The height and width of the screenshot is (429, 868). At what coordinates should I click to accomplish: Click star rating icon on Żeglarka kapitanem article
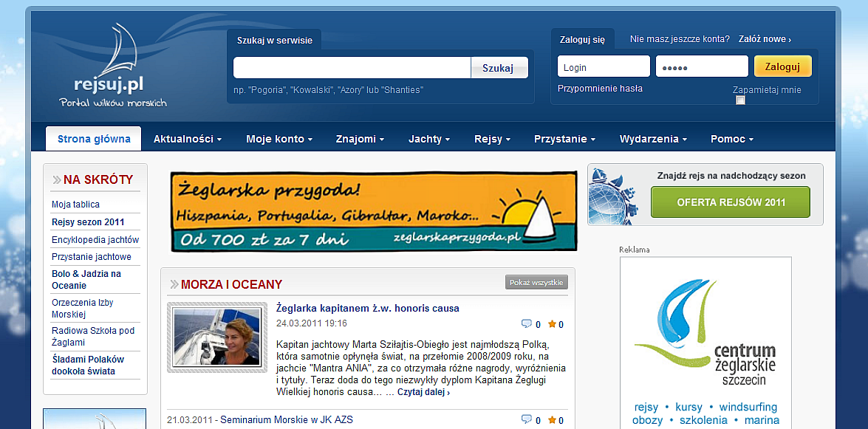click(551, 324)
